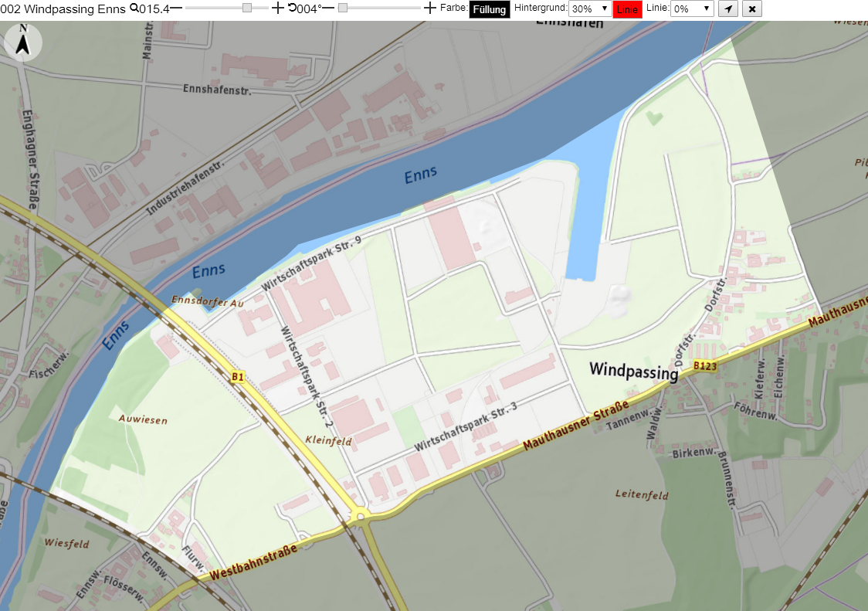Viewport: 868px width, 611px height.
Task: Open the Linie 0% dropdown
Action: 692,8
